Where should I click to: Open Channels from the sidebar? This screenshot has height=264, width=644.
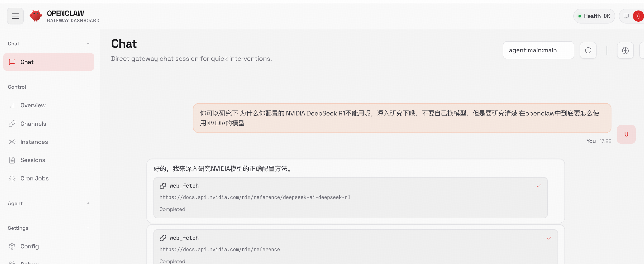click(x=33, y=124)
